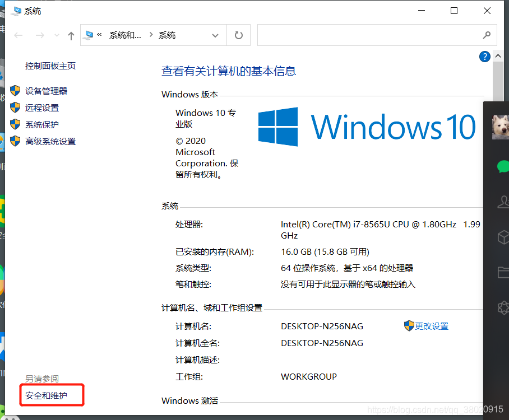Screen dimensions: 509x420
Task: Open 控制面板主页 link
Action: click(x=50, y=66)
